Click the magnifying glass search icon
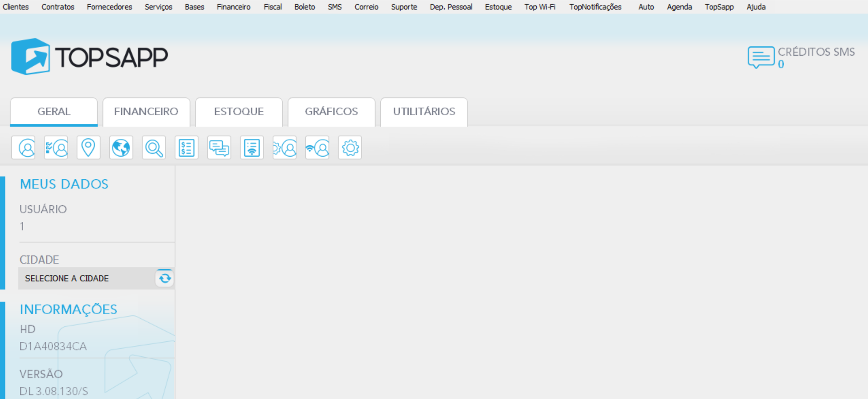The image size is (868, 399). [154, 148]
